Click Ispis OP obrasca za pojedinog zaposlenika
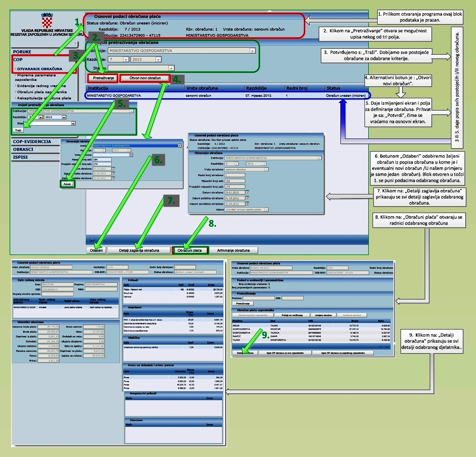The image size is (476, 457). (343, 353)
